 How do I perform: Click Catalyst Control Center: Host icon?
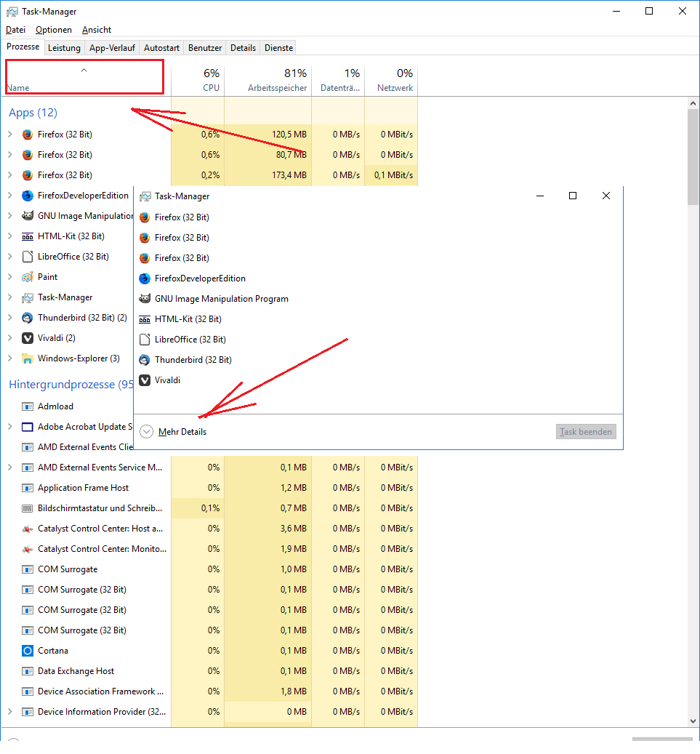(x=28, y=529)
